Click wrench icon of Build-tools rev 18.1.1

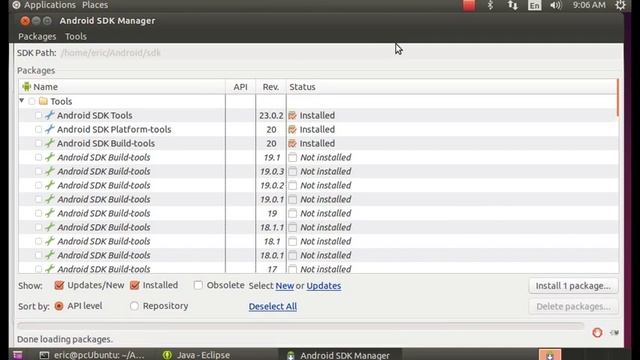click(50, 227)
